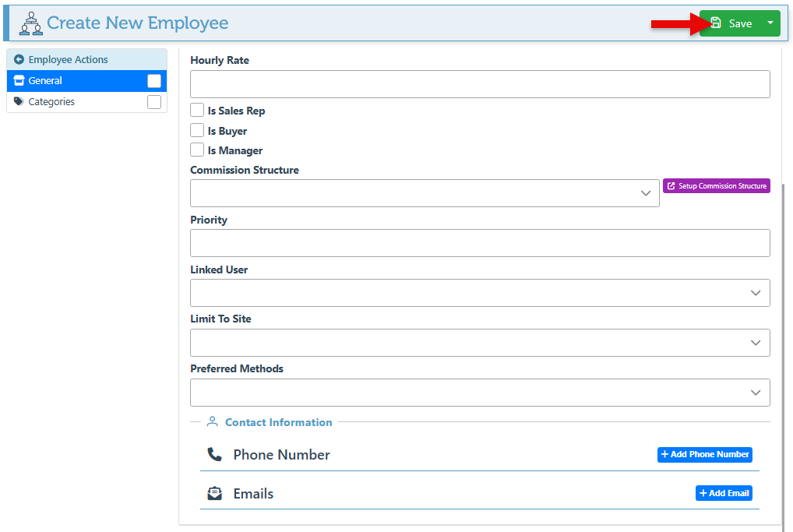The image size is (793, 532).
Task: Click the floppy disk icon on Save
Action: click(716, 23)
